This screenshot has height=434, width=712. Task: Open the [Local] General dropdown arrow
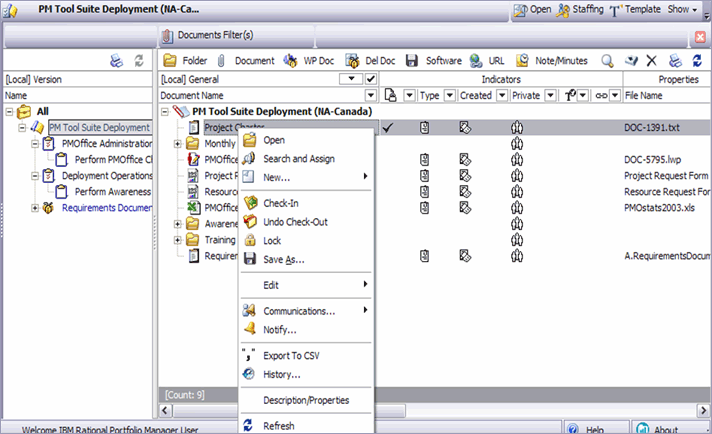click(x=351, y=79)
